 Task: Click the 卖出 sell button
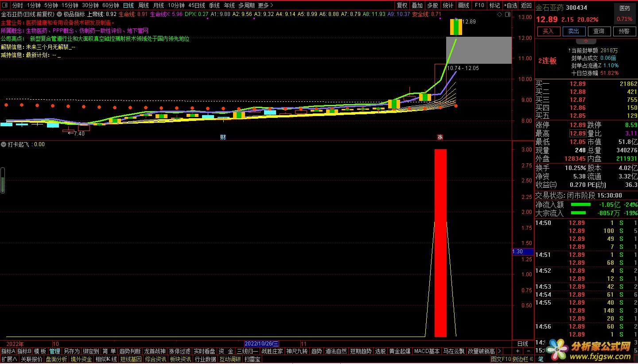tap(574, 31)
